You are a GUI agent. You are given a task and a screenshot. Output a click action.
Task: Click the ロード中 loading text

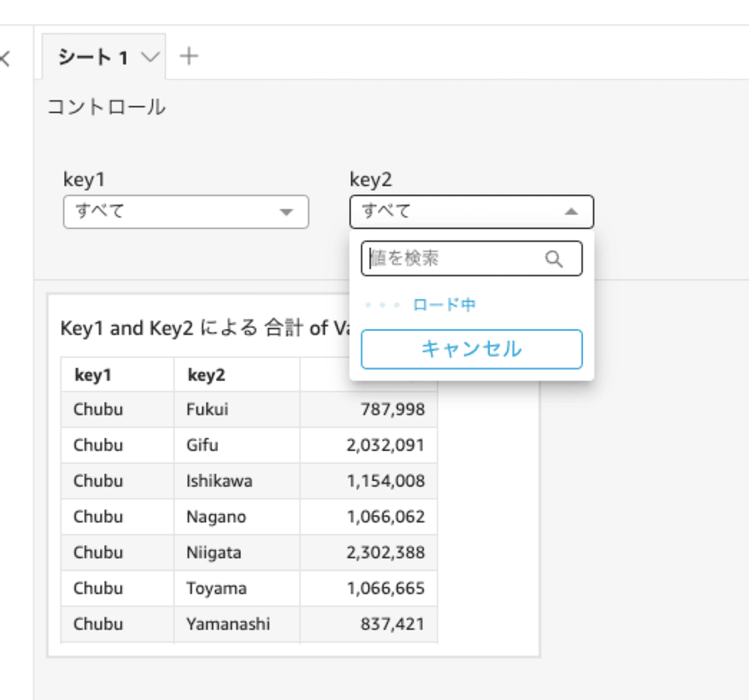tap(444, 305)
